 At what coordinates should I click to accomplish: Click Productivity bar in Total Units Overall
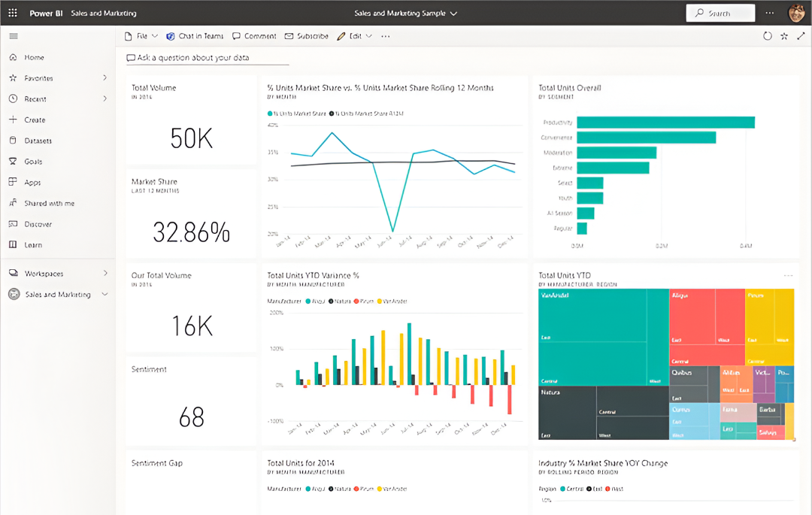[x=665, y=122]
